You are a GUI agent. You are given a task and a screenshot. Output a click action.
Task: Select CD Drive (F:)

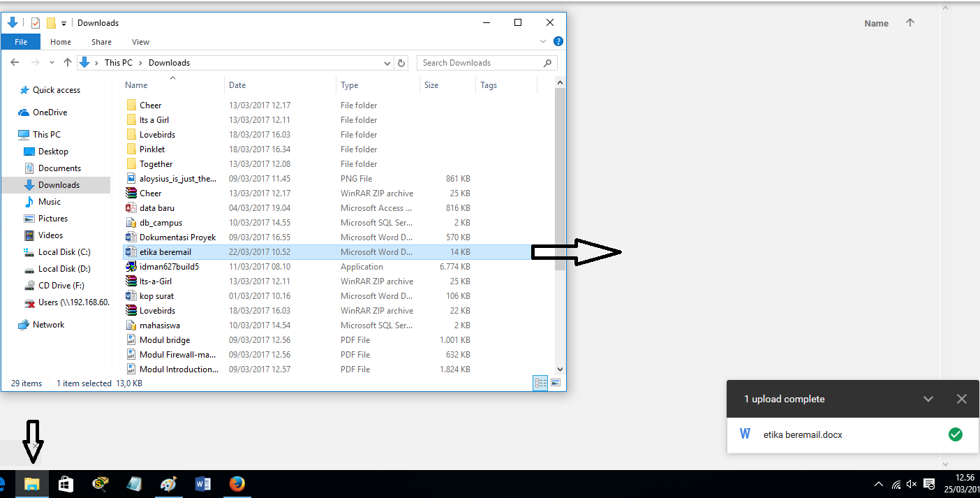tap(61, 286)
